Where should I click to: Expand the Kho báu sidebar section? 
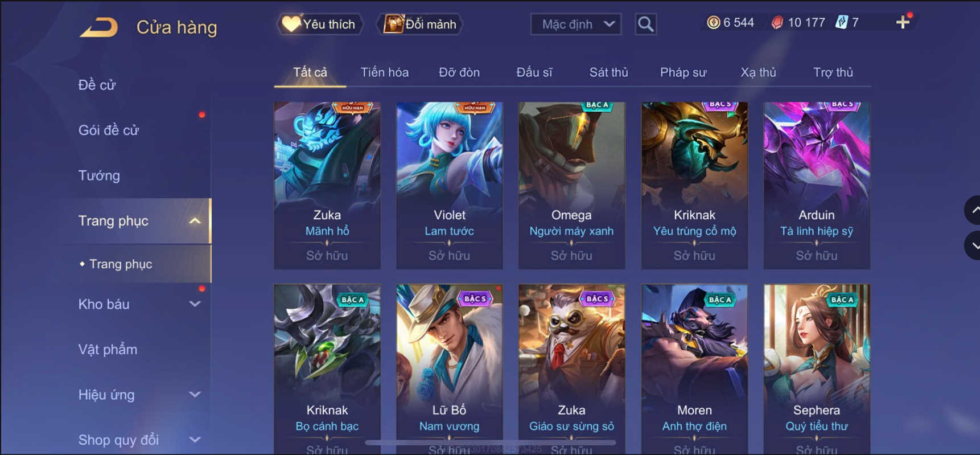[x=195, y=304]
